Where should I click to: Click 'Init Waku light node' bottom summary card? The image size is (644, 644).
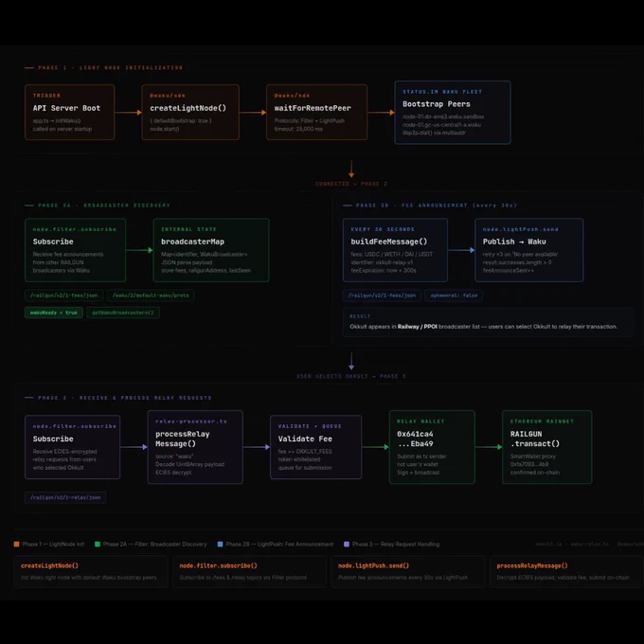[91, 571]
